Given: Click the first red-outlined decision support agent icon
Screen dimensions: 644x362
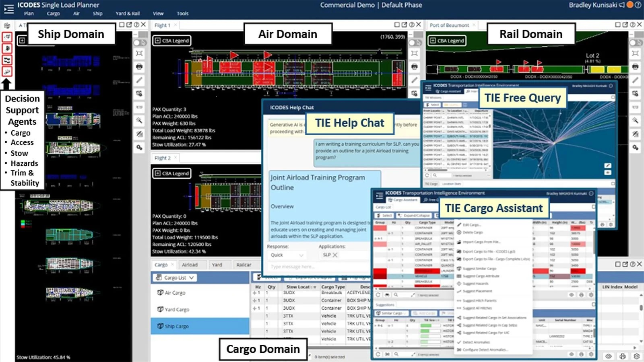Looking at the screenshot, I should (7, 37).
